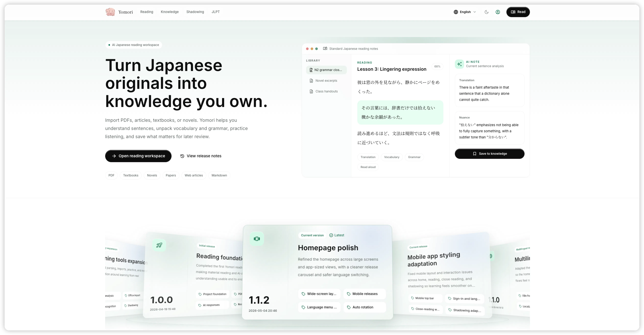Image resolution: width=644 pixels, height=335 pixels.
Task: Select the Textbooks format chip
Action: click(131, 175)
